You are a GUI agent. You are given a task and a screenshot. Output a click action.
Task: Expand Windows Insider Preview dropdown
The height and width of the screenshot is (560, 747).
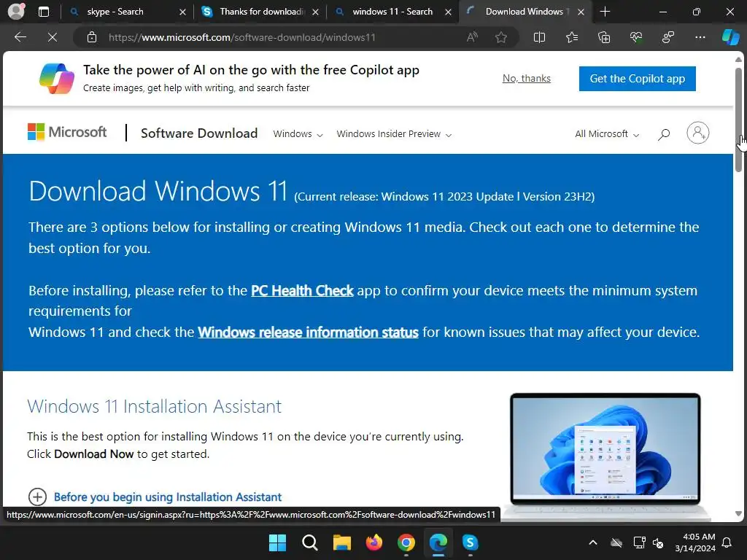394,134
